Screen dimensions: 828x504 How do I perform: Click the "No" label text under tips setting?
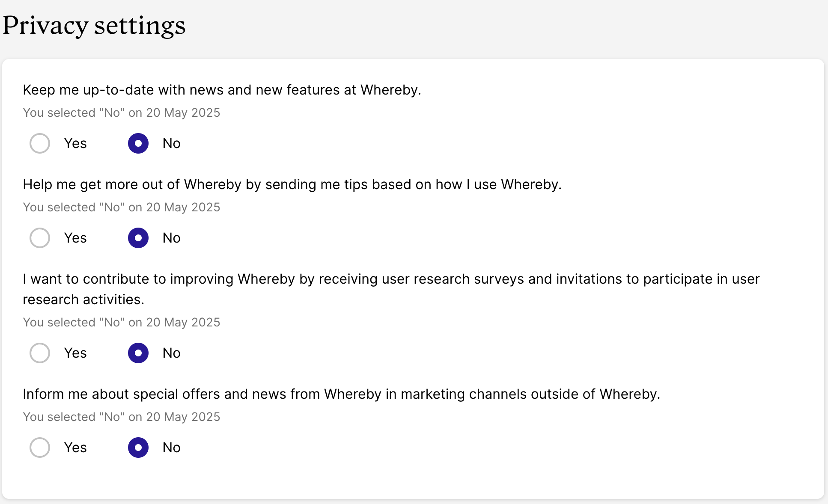click(x=171, y=238)
